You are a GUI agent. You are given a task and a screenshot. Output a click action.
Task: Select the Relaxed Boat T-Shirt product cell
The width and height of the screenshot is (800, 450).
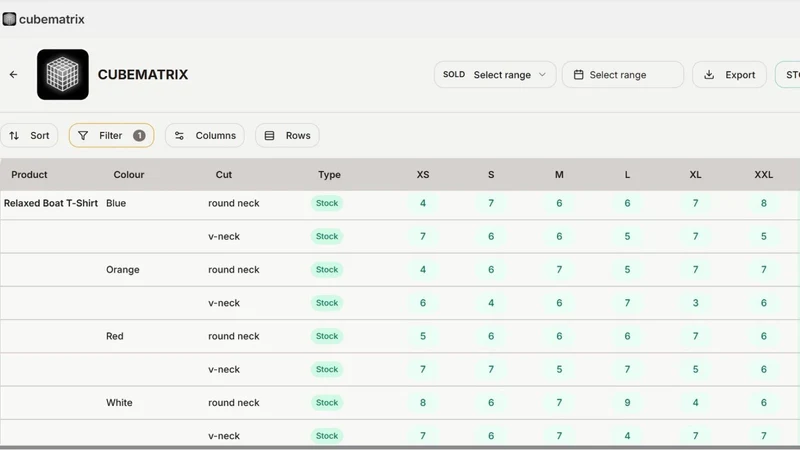click(51, 203)
